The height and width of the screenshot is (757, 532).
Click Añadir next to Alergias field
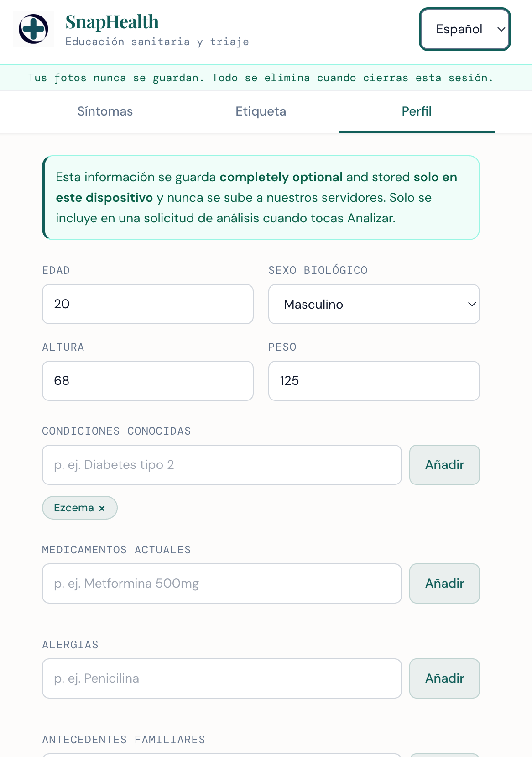(444, 678)
